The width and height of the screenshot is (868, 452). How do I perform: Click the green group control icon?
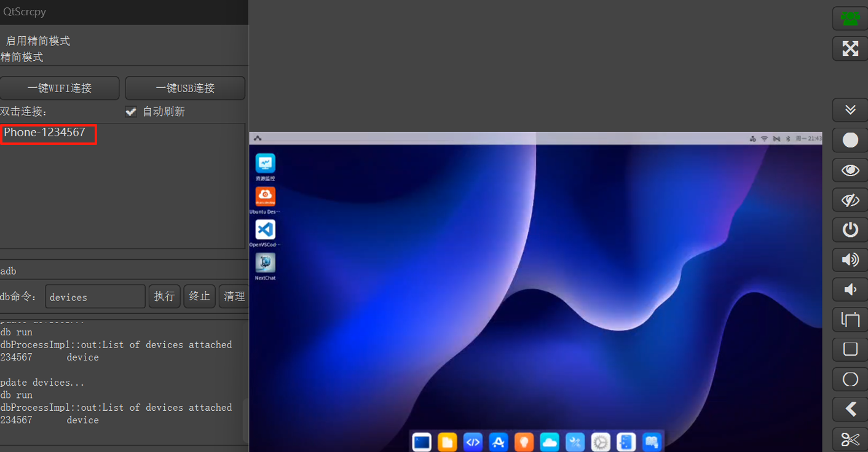click(x=850, y=18)
